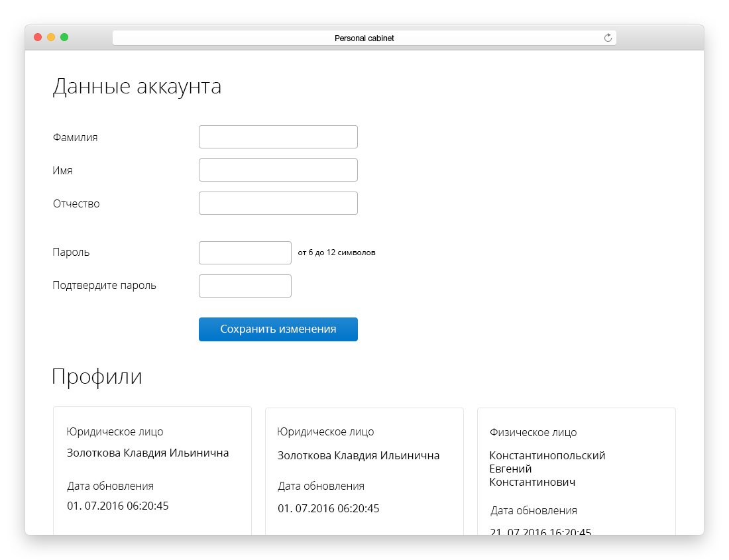The image size is (729, 560).
Task: Activate the Подтвердите пароль field
Action: (x=245, y=286)
